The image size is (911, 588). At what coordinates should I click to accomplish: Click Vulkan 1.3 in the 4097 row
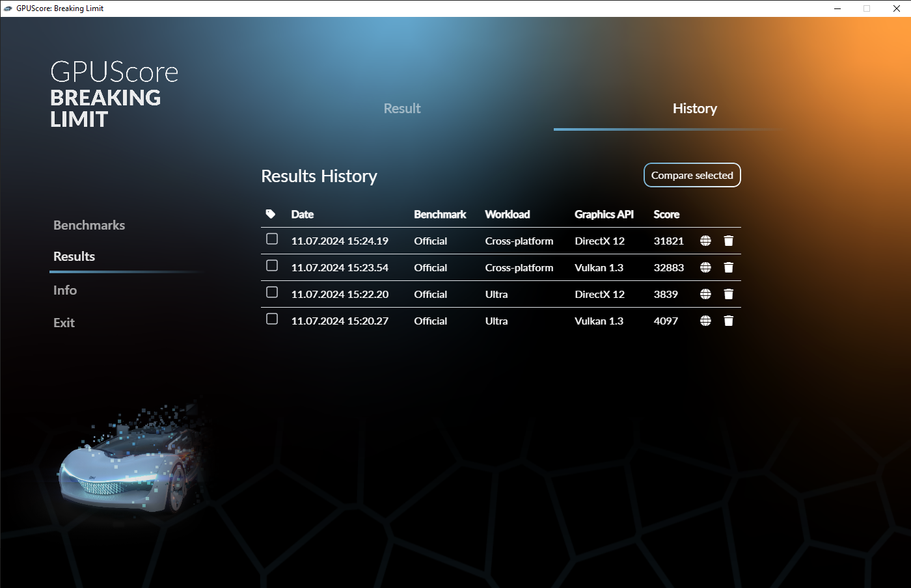click(x=599, y=321)
